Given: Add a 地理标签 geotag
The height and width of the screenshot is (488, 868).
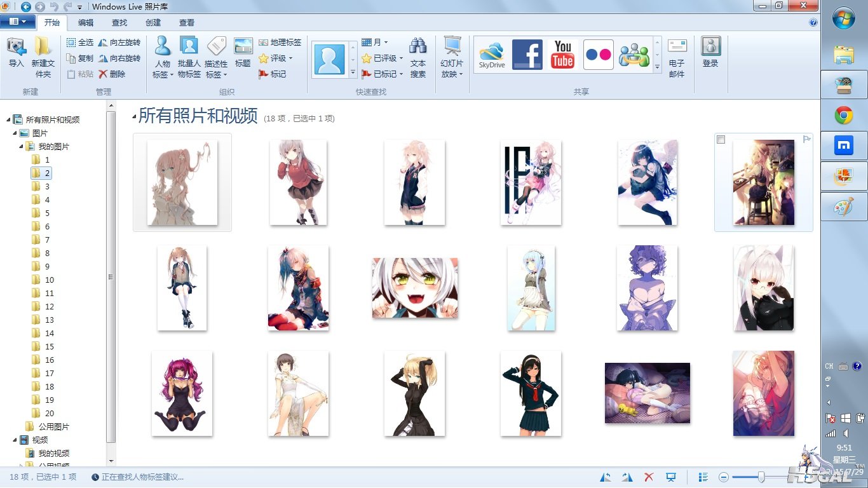Looking at the screenshot, I should pos(280,43).
